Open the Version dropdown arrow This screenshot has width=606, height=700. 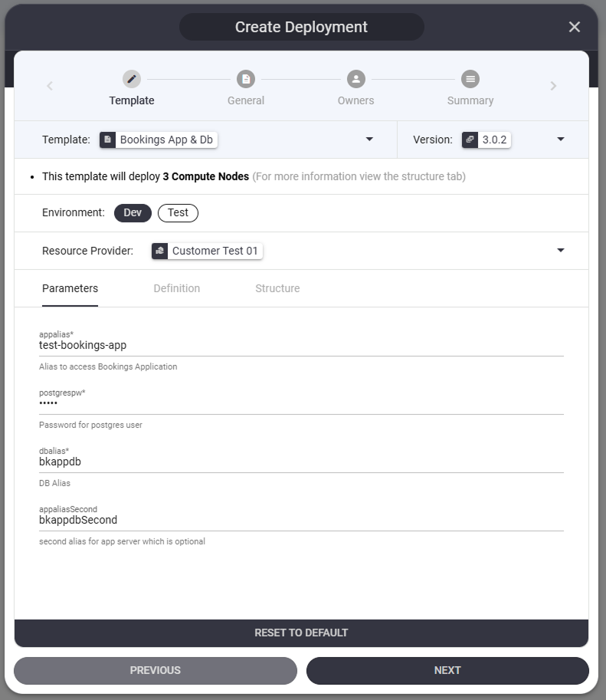[x=561, y=140]
